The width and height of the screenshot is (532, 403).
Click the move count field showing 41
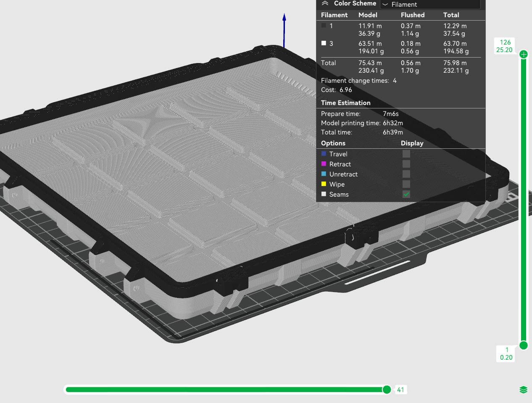pos(400,390)
